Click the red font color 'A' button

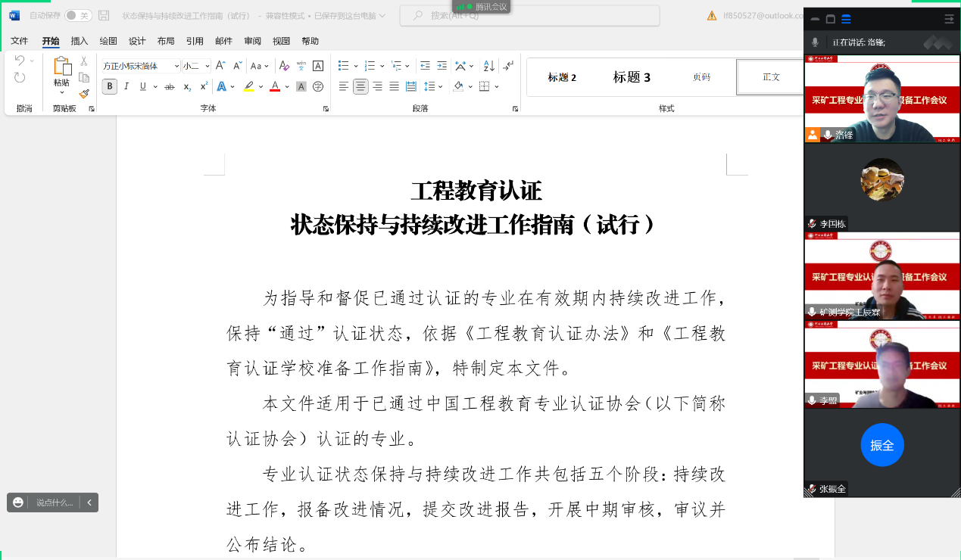275,86
